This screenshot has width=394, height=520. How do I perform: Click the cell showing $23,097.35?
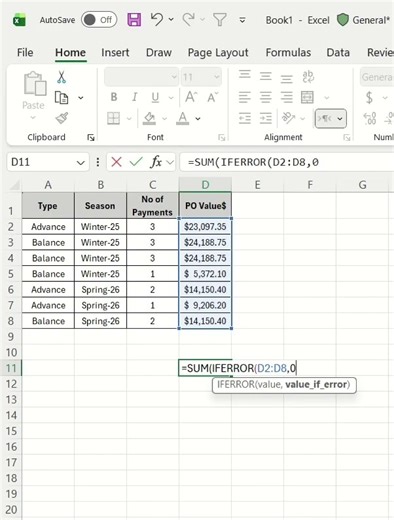[x=205, y=227]
